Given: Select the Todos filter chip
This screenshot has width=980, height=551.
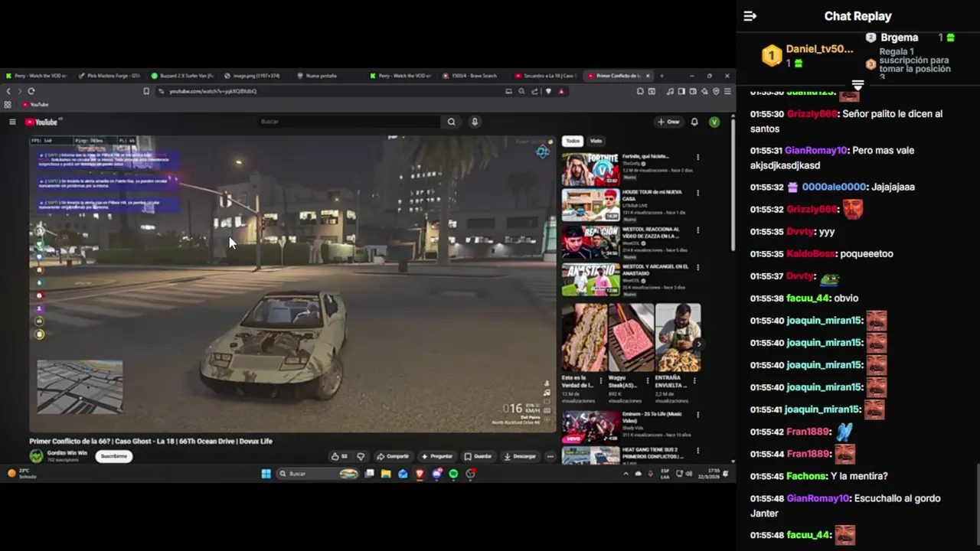Looking at the screenshot, I should pos(573,141).
